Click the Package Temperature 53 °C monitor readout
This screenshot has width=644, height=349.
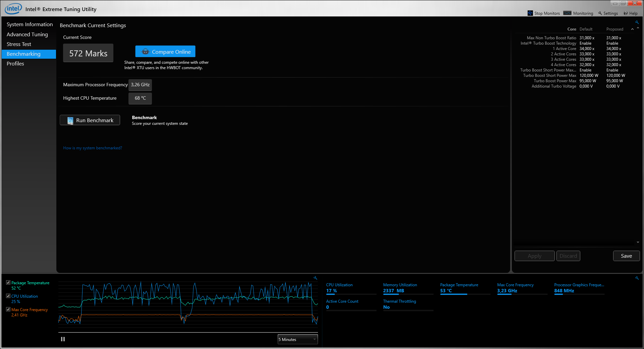pos(465,288)
